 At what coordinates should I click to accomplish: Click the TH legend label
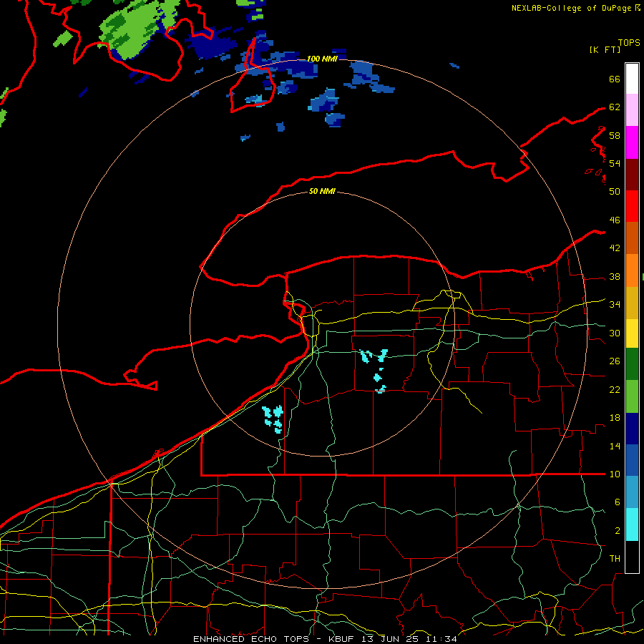(615, 559)
